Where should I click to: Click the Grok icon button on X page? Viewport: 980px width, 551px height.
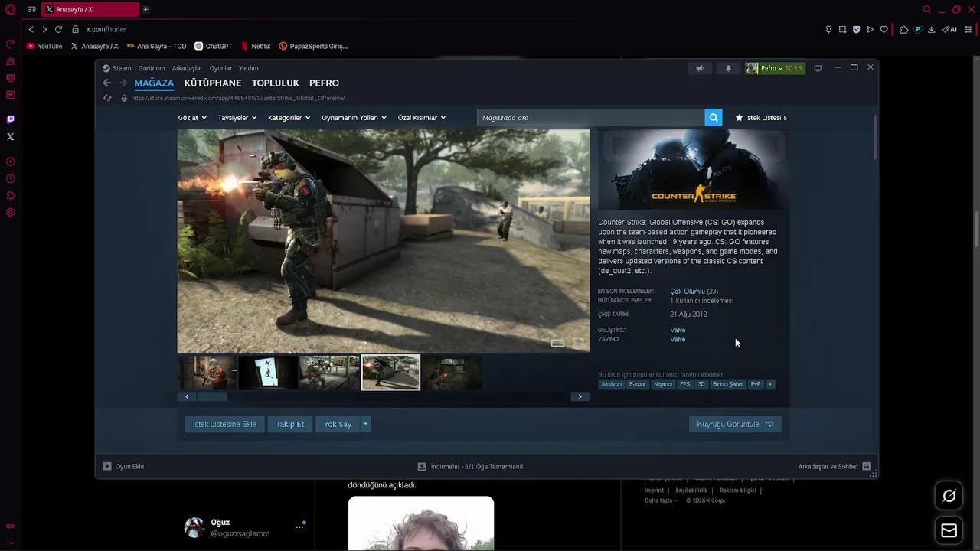[x=949, y=496]
